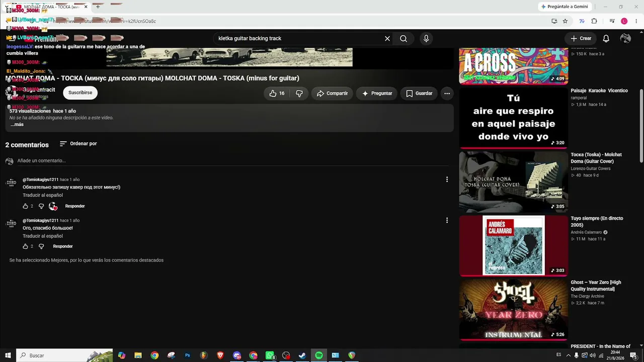Translate first comment via Traducir al español
Screen dimensions: 644x362
pos(43,195)
